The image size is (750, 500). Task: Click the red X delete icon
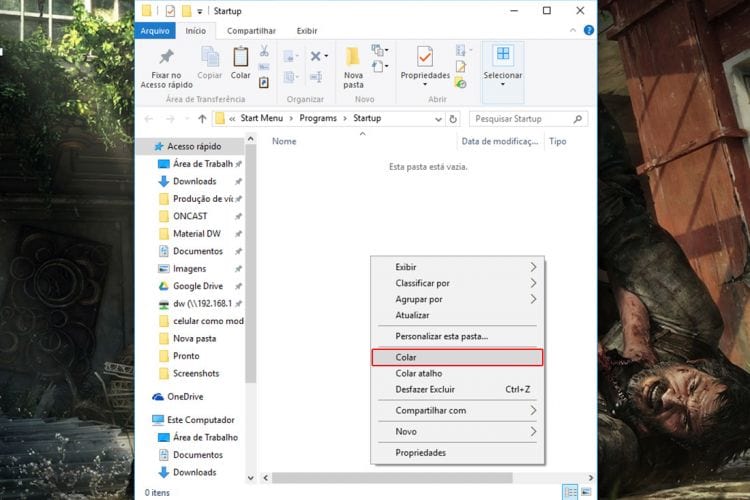tap(316, 56)
